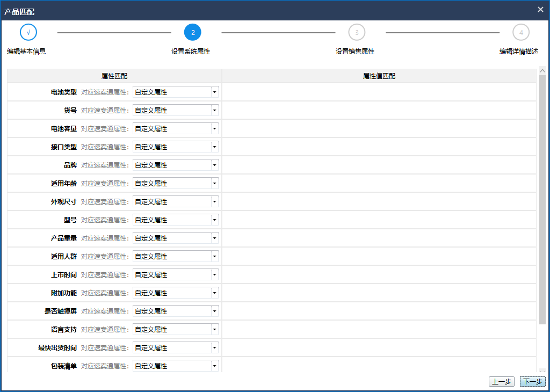This screenshot has width=550, height=392.
Task: Click the vertical scrollbar of attribute list
Action: [x=542, y=199]
